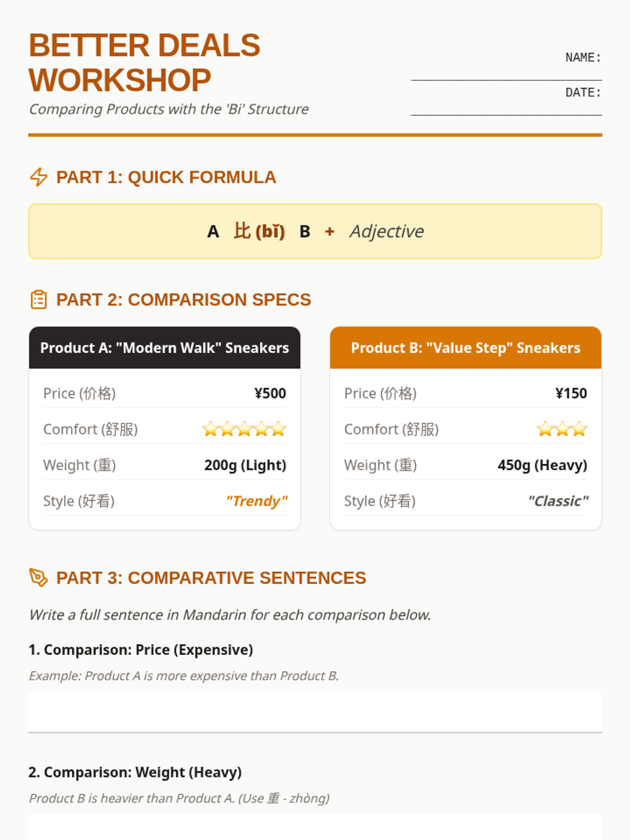Click the 比 (bǐ) character in formula
The height and width of the screenshot is (840, 630).
[259, 231]
